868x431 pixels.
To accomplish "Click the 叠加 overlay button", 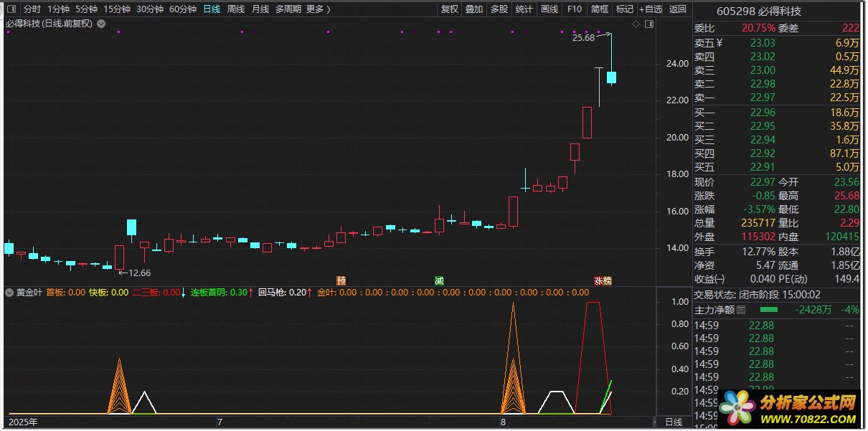I will 474,9.
